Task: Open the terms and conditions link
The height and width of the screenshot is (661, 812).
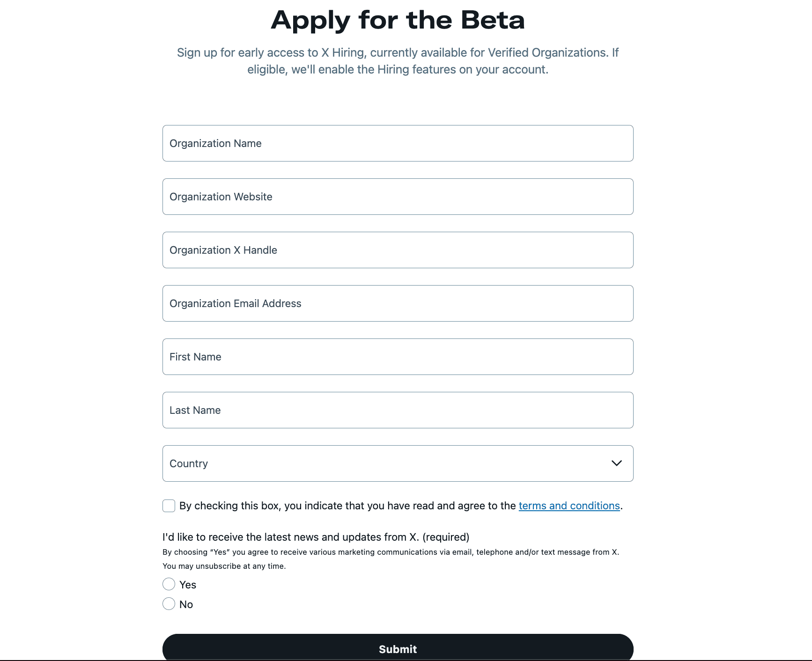Action: click(x=569, y=506)
